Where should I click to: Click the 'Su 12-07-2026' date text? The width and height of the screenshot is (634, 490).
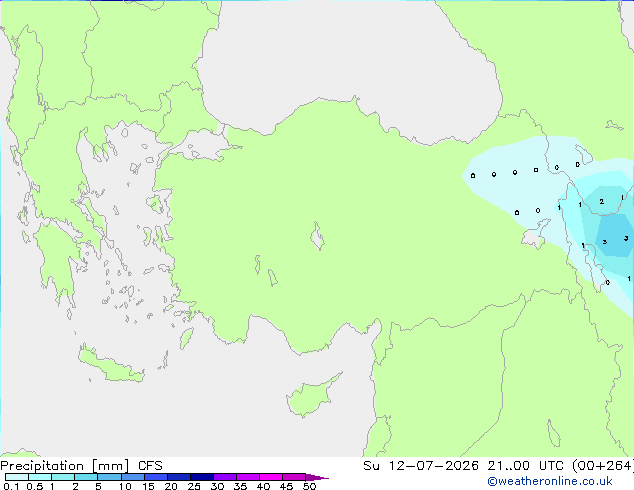click(421, 466)
